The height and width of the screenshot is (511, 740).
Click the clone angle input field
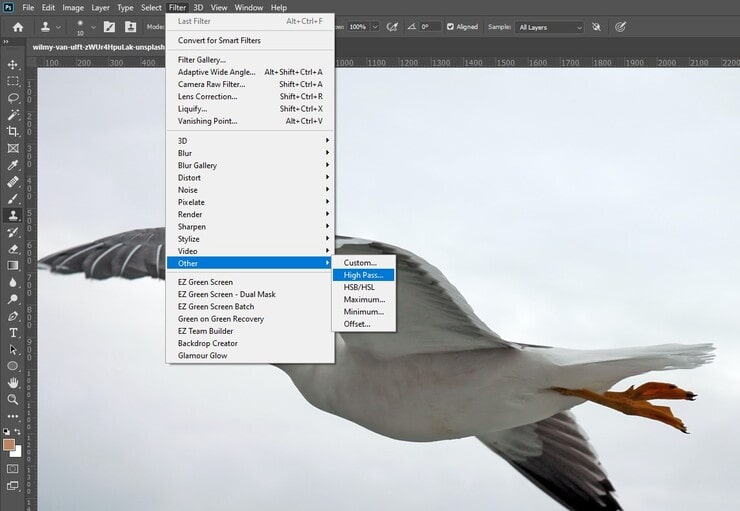pyautogui.click(x=430, y=27)
